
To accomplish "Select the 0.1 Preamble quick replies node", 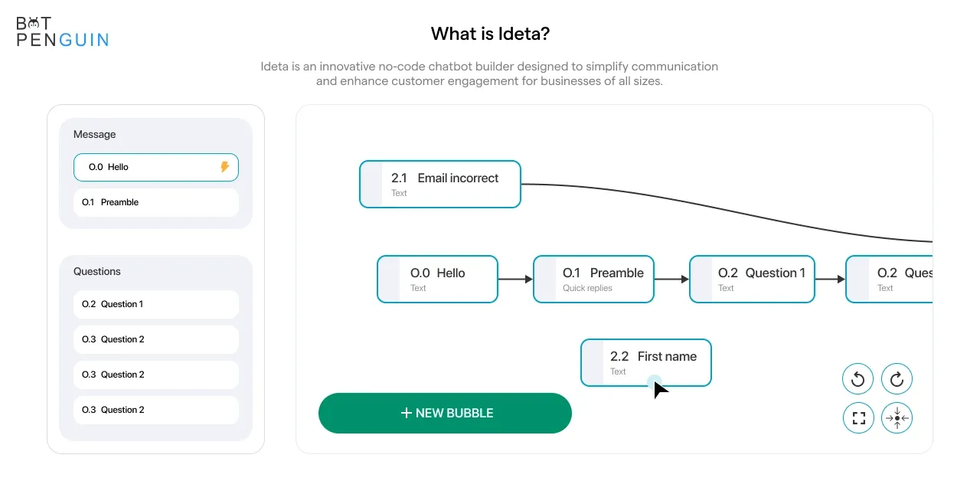I will (593, 279).
